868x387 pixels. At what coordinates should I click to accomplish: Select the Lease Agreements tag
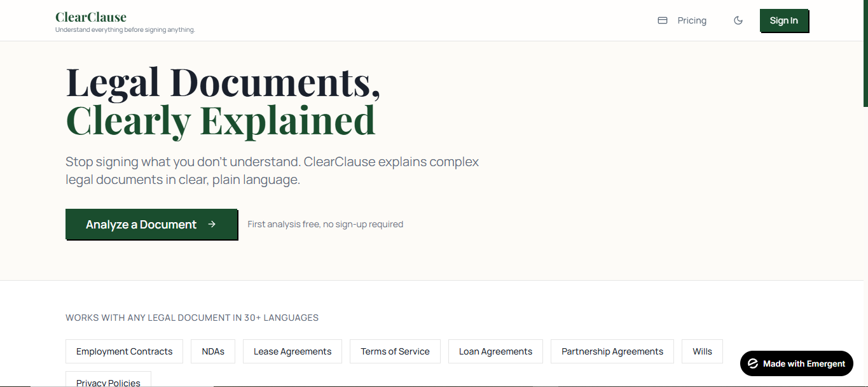click(293, 351)
